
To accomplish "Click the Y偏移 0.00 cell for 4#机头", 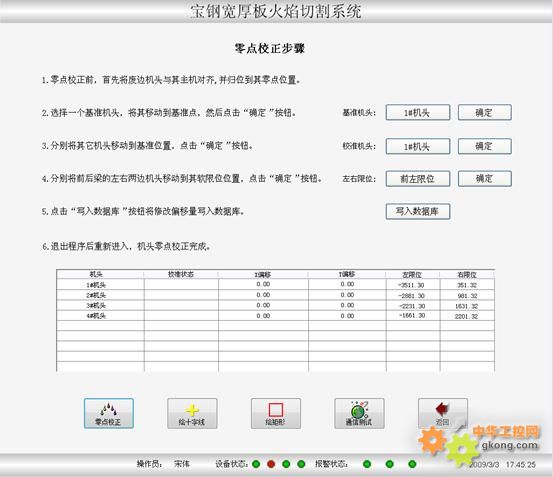I will point(347,316).
